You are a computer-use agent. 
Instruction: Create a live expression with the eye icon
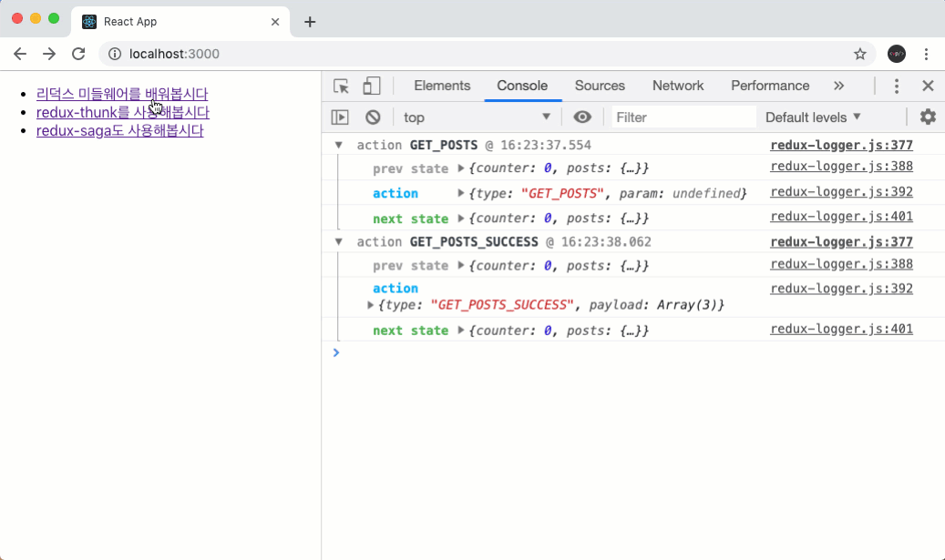tap(582, 117)
